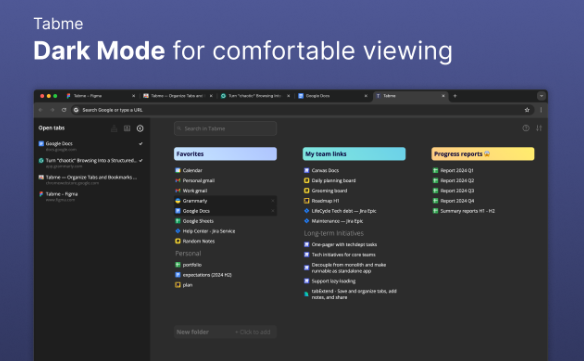Click the Long-term initiatives section title
This screenshot has height=361, width=584.
coord(334,233)
